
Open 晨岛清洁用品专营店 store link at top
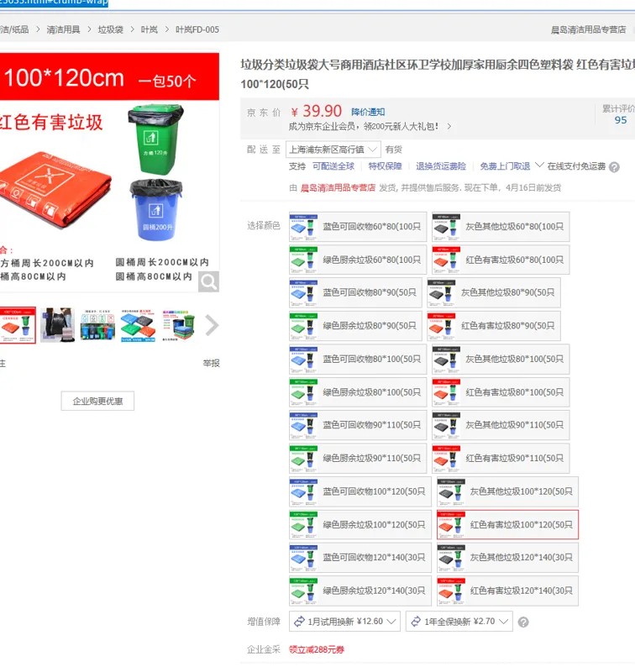tap(588, 29)
